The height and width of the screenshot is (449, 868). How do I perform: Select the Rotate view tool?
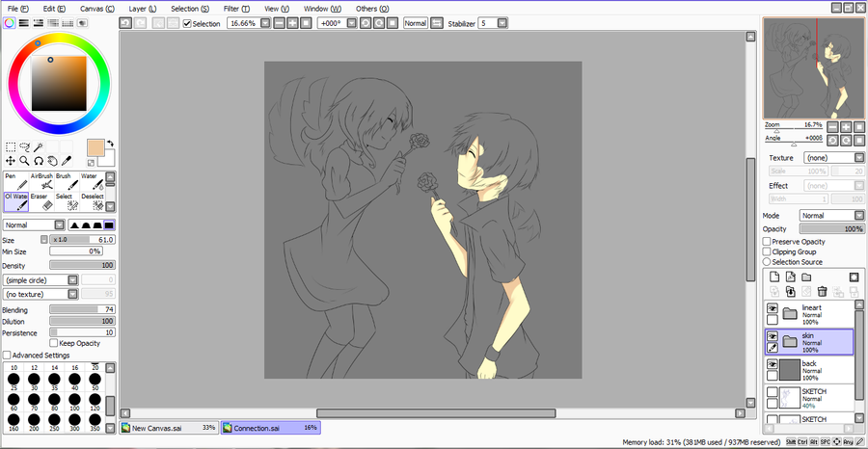click(39, 161)
